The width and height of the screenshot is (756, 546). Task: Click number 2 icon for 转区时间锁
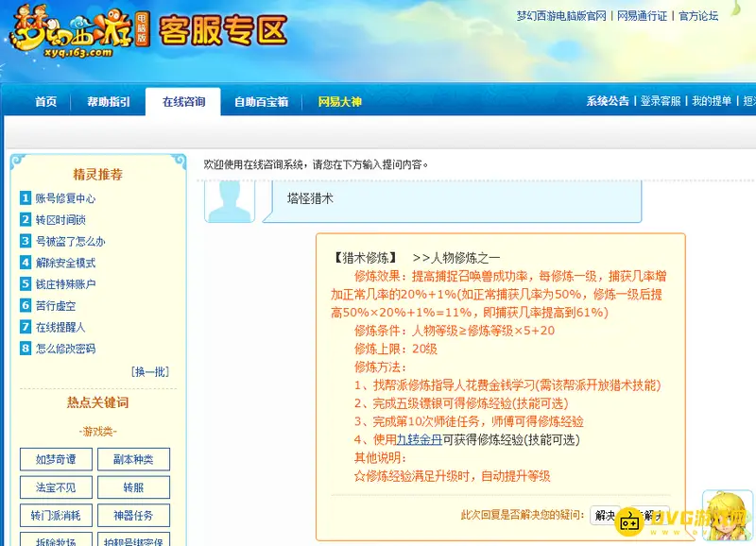[26, 219]
